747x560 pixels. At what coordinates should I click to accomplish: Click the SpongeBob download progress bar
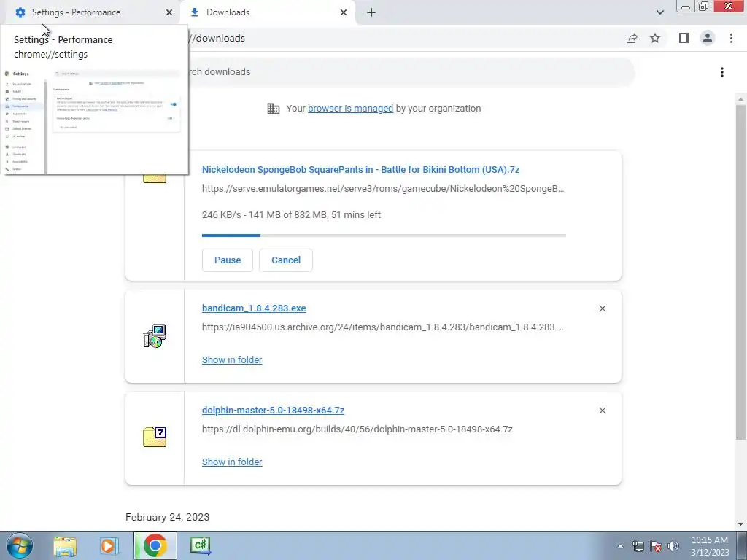pyautogui.click(x=384, y=236)
